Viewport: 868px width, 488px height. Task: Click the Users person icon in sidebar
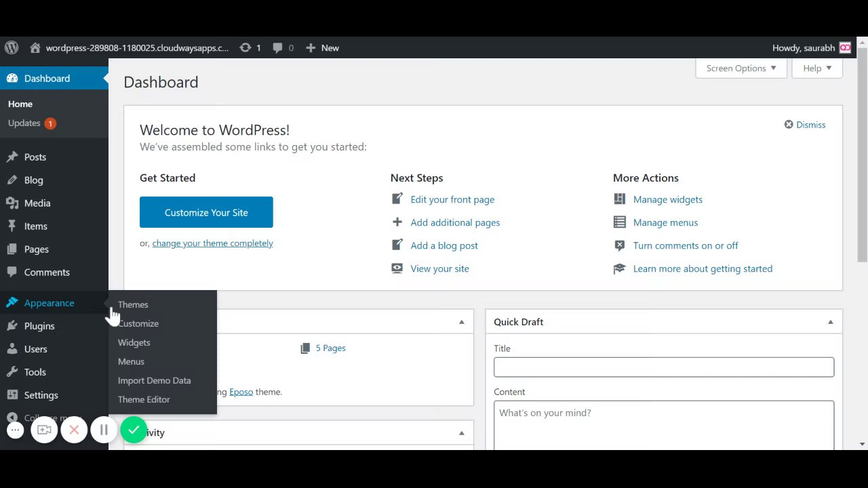[x=12, y=348]
